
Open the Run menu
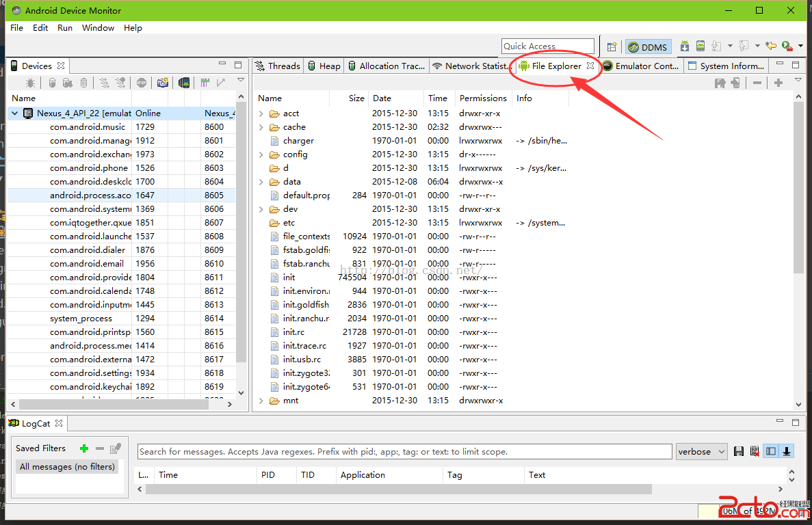65,28
